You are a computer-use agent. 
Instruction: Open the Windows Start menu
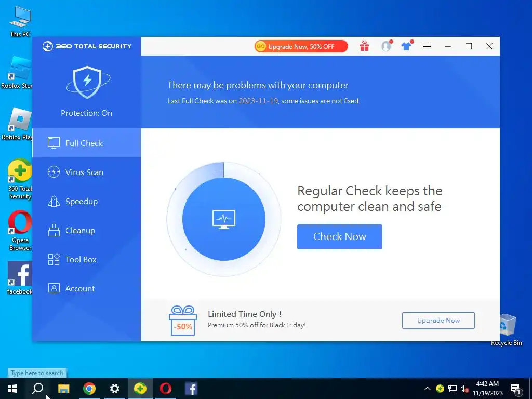point(12,389)
